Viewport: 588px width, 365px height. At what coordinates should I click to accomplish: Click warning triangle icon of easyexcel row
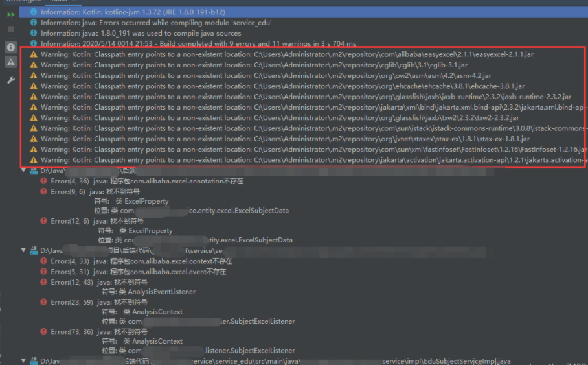pos(34,54)
